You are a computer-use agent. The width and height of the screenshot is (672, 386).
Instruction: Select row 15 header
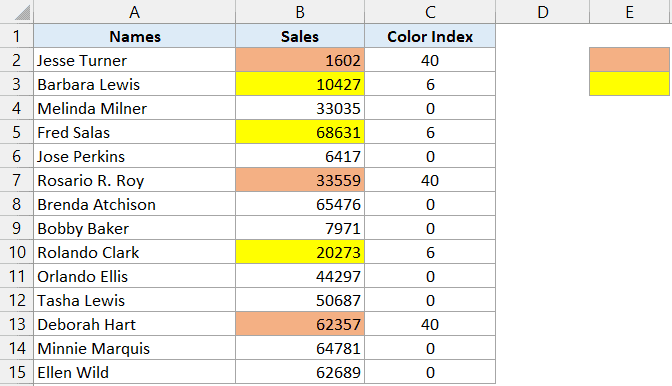(17, 371)
